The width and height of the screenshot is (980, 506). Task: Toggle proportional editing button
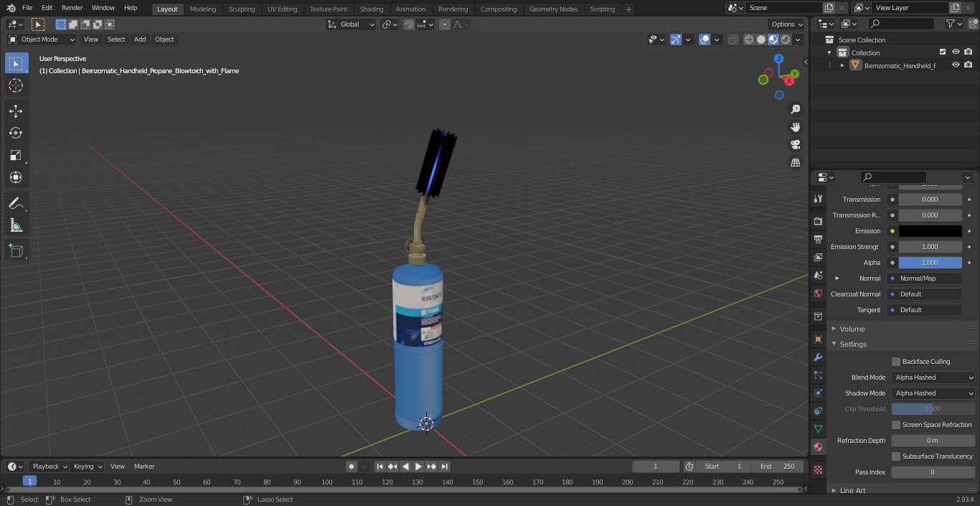tap(445, 24)
